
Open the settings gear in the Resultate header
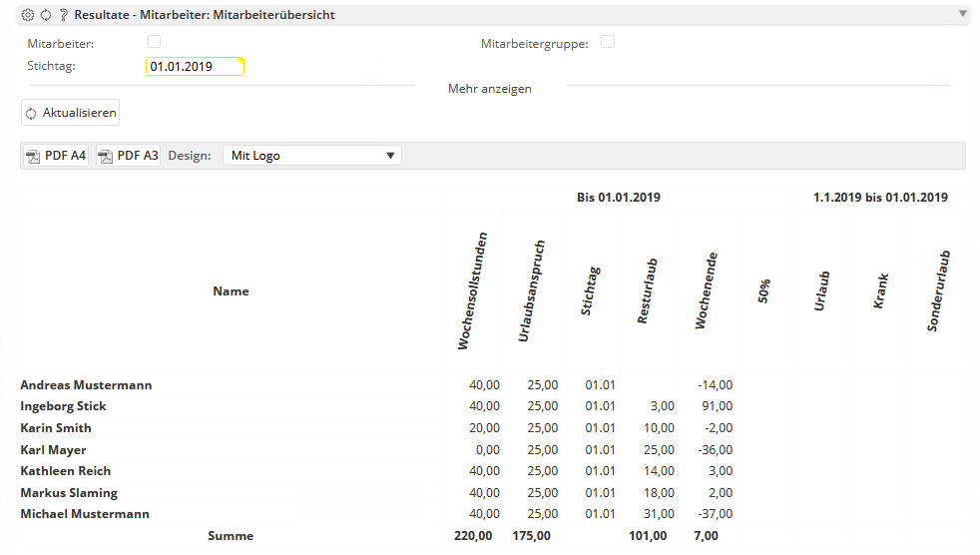click(28, 15)
